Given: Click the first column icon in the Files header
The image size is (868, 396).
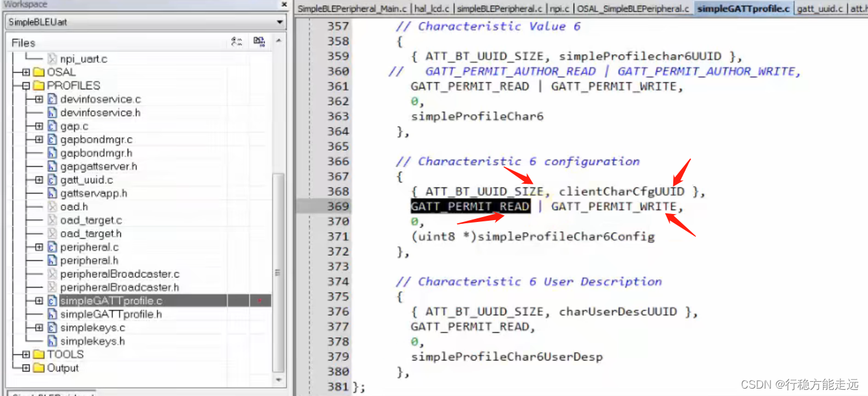Looking at the screenshot, I should pyautogui.click(x=237, y=42).
